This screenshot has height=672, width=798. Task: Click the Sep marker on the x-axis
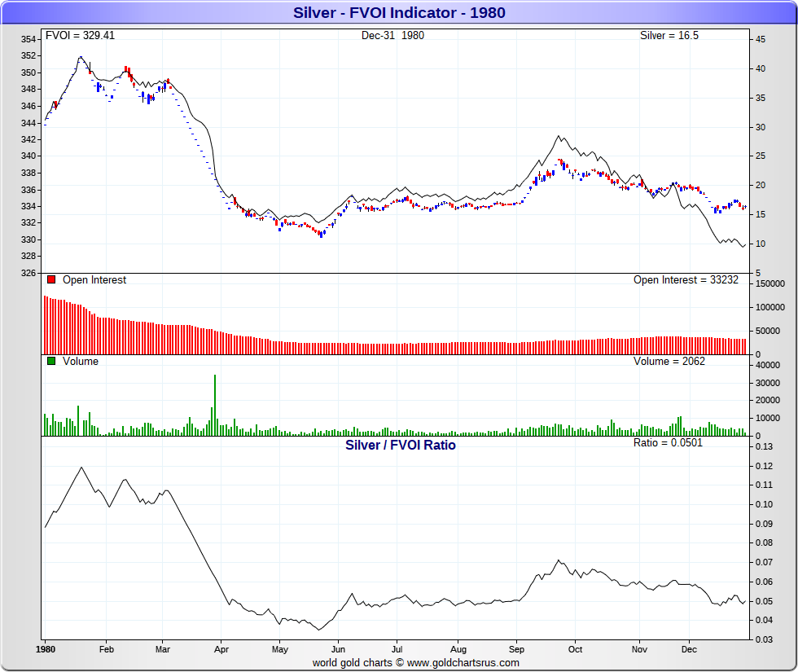pyautogui.click(x=515, y=651)
